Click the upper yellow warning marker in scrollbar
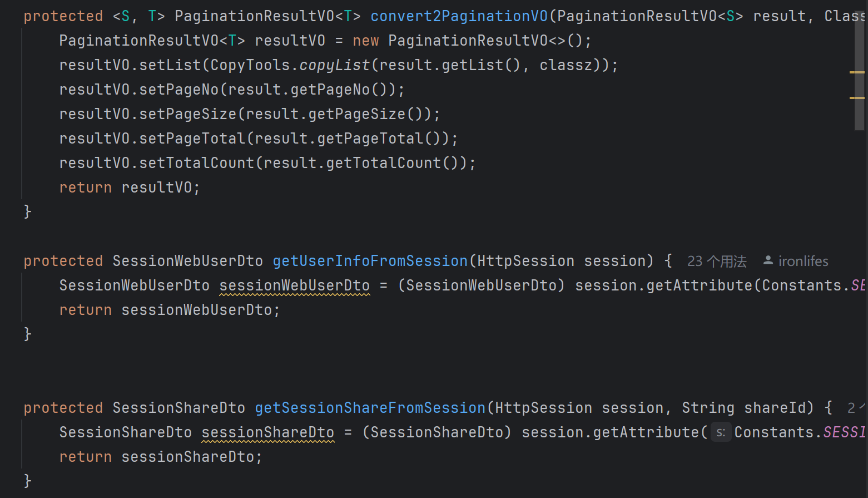Screen dimensions: 868x498 tap(857, 72)
